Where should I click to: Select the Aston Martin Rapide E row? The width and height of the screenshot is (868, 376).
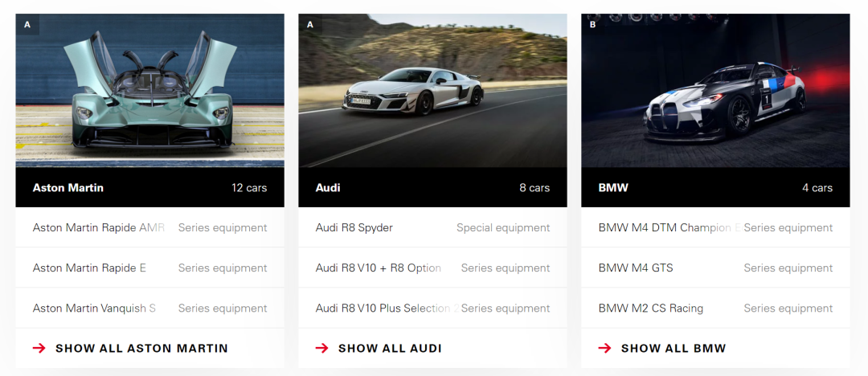pos(150,268)
